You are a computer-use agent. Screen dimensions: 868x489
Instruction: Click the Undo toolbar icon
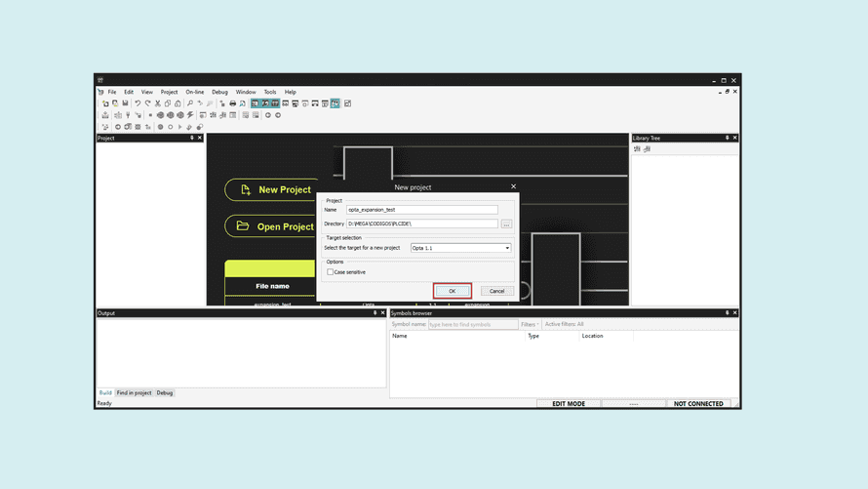coord(138,103)
